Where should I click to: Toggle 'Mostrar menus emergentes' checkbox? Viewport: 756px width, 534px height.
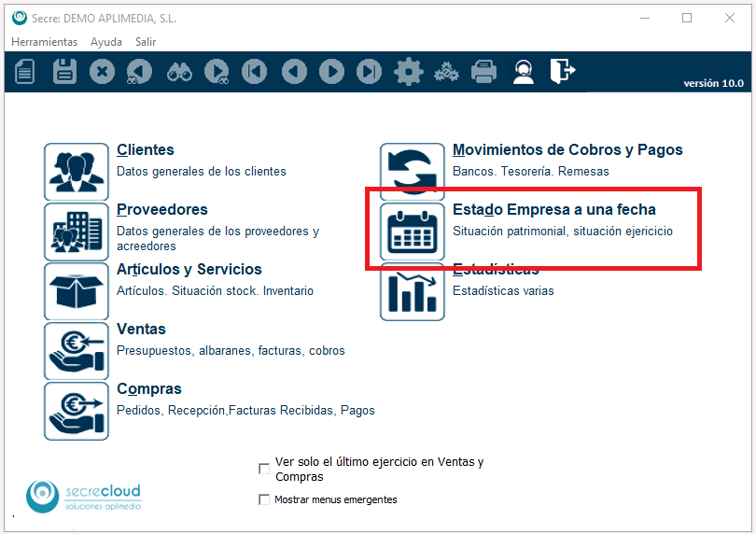pos(264,499)
